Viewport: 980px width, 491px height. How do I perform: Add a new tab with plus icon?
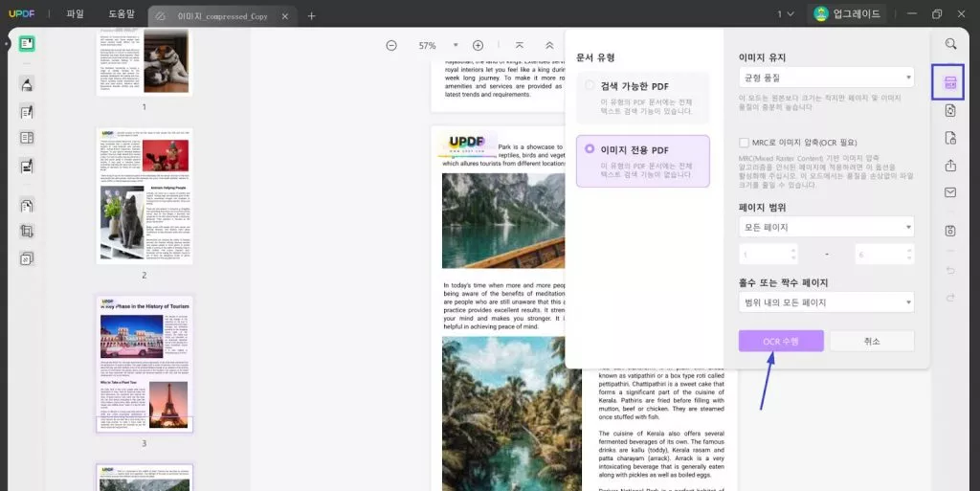pyautogui.click(x=311, y=15)
